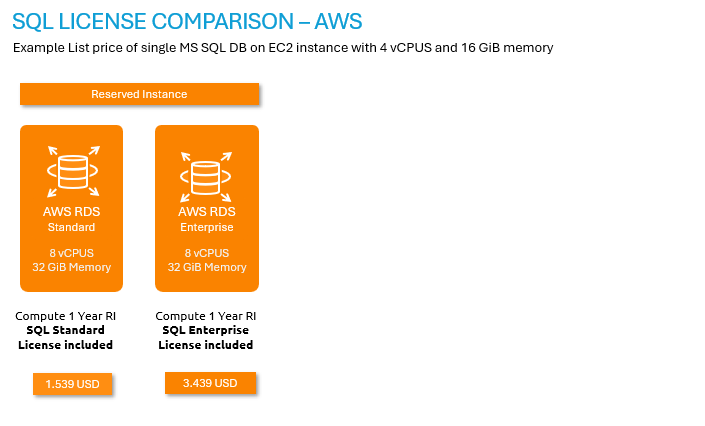705x426 pixels.
Task: Click the word Enterprise under AWS RDS
Action: point(207,227)
